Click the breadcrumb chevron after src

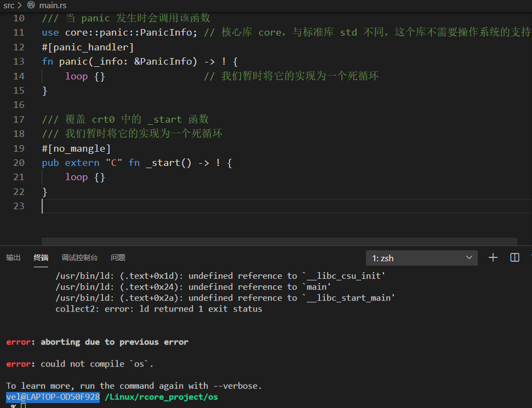click(x=20, y=5)
